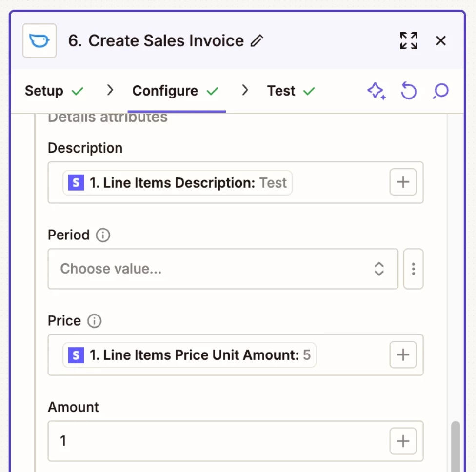476x472 pixels.
Task: Click the Amount input field containing 1
Action: [235, 441]
